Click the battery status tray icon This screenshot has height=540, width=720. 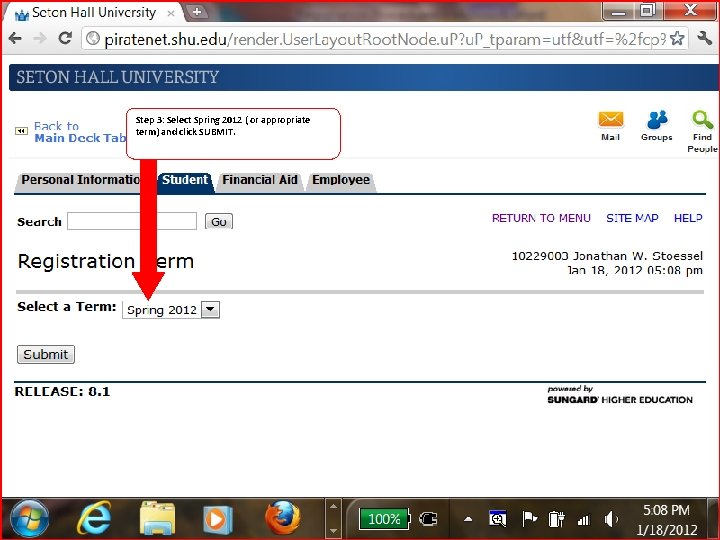coord(556,519)
